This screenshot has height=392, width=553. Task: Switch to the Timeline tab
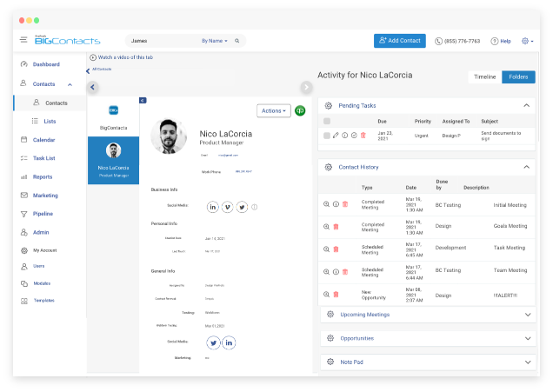[484, 76]
